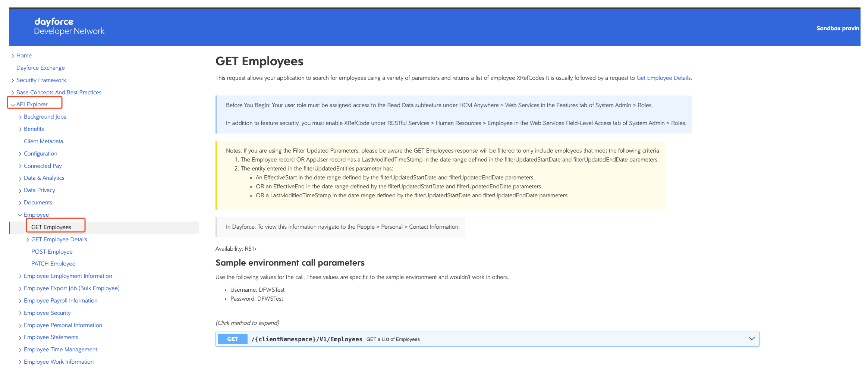Viewport: 868px width, 376px height.
Task: Open Benefits section
Action: point(34,129)
